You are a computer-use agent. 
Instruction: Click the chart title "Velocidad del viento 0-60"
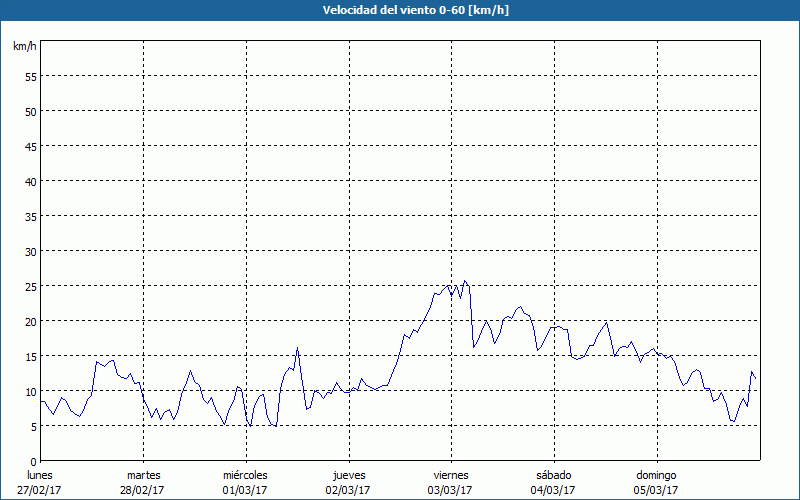point(399,11)
